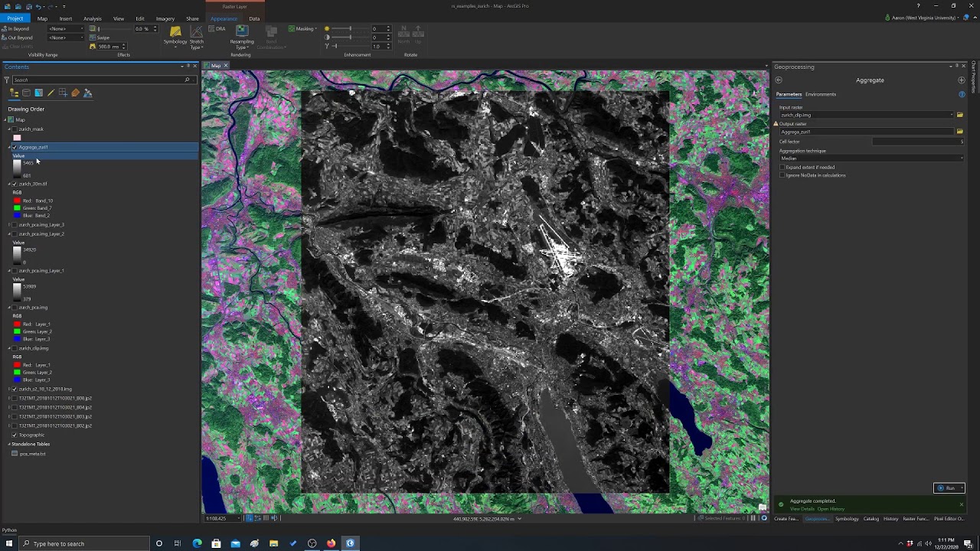
Task: Open the Stretch Type menu
Action: [x=197, y=37]
